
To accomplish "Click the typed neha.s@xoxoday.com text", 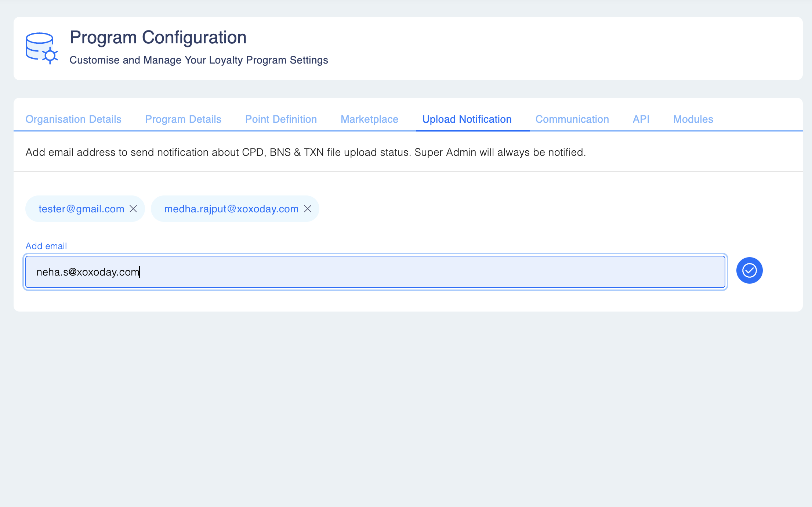I will coord(88,272).
